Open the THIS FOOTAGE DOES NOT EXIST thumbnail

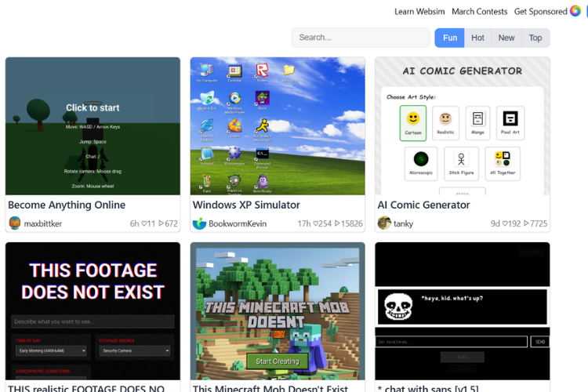click(93, 311)
